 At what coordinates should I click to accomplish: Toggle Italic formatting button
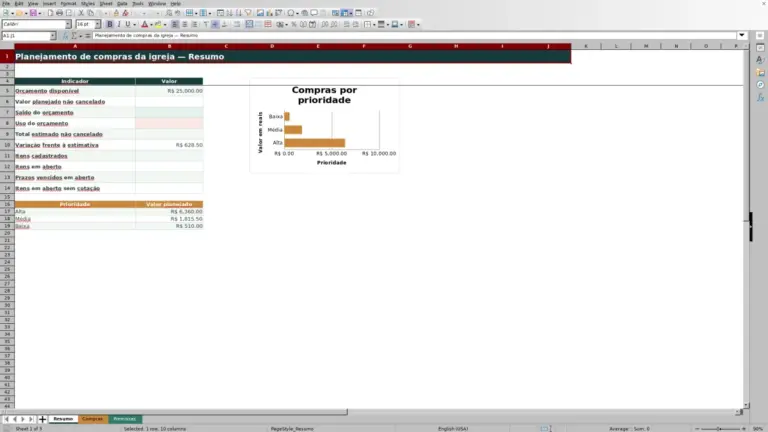click(119, 24)
